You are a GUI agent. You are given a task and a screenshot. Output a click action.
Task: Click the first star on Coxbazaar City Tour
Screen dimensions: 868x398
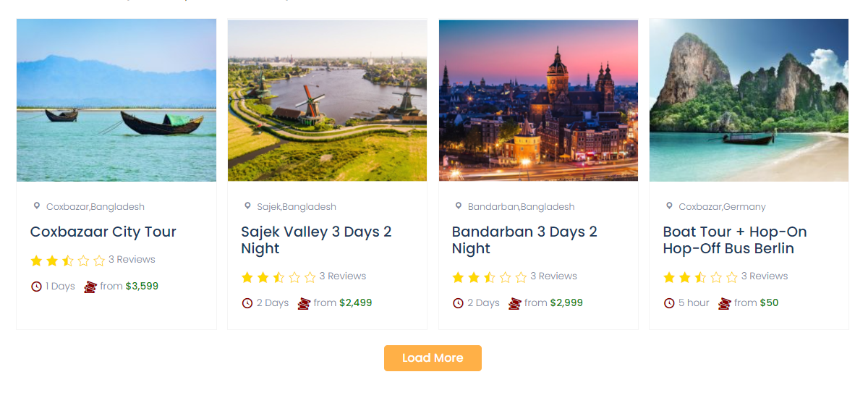click(x=36, y=261)
